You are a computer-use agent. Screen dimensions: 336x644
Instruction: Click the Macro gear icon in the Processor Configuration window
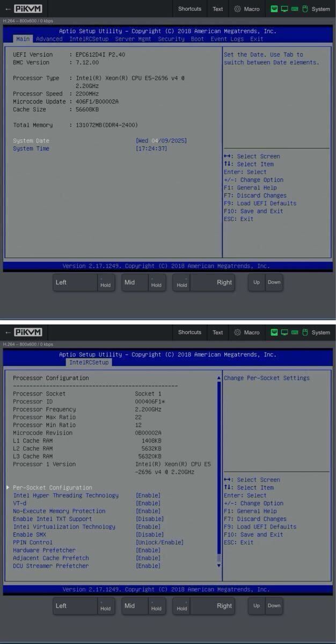tap(238, 333)
